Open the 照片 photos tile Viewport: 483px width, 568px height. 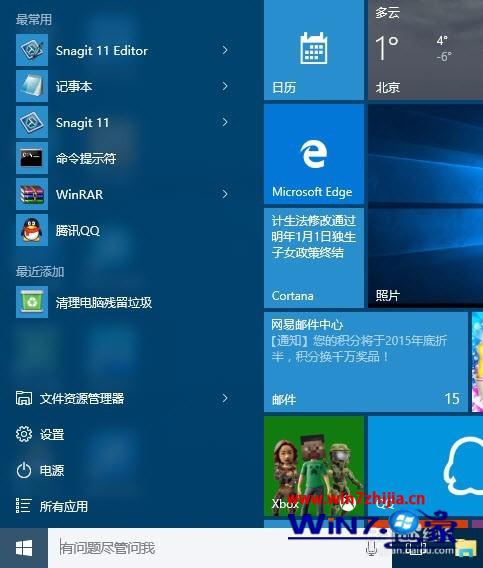click(x=425, y=206)
